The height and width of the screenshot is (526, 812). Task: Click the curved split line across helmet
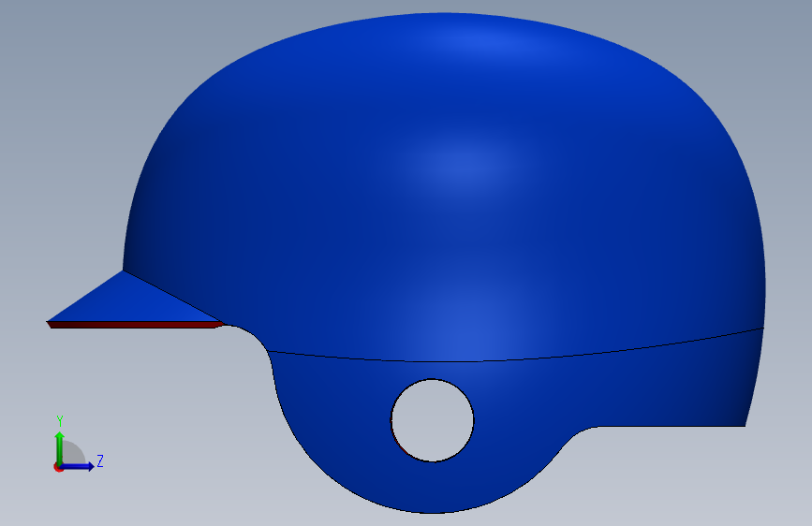(x=518, y=358)
